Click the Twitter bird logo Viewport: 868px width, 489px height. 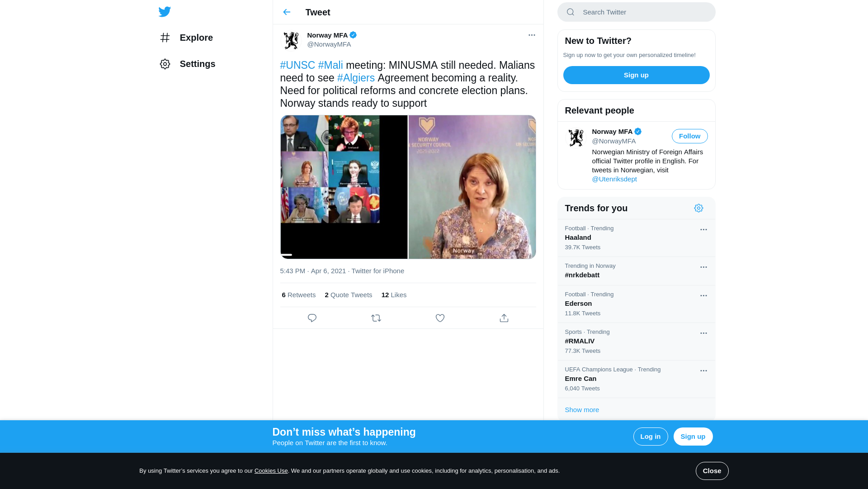click(165, 12)
